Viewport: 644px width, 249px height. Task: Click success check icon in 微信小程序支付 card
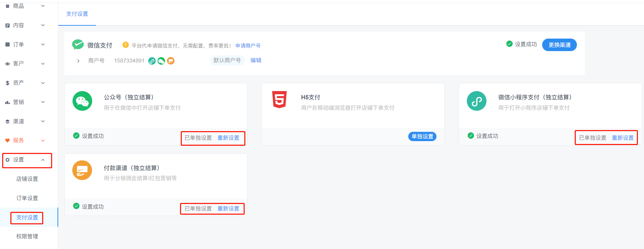coord(471,135)
